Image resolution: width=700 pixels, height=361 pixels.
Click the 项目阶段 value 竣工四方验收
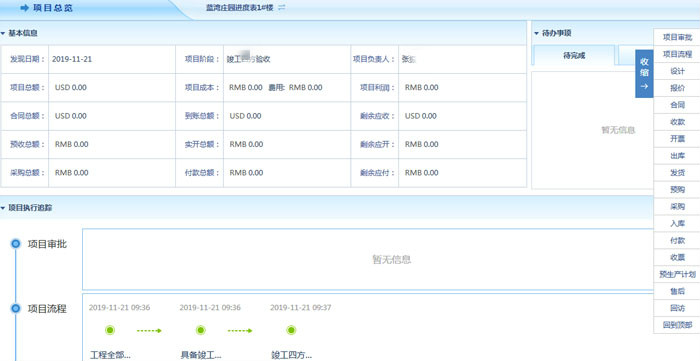(x=249, y=59)
